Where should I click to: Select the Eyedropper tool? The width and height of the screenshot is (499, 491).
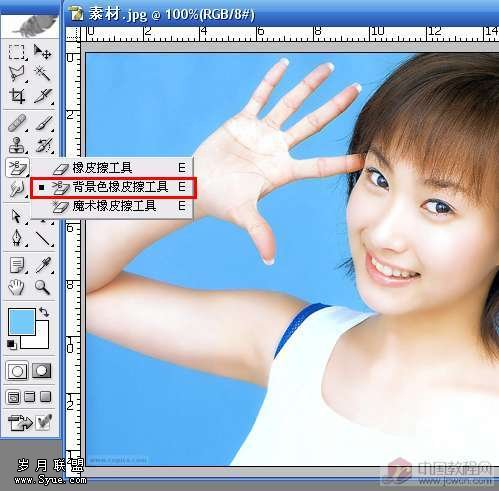43,265
